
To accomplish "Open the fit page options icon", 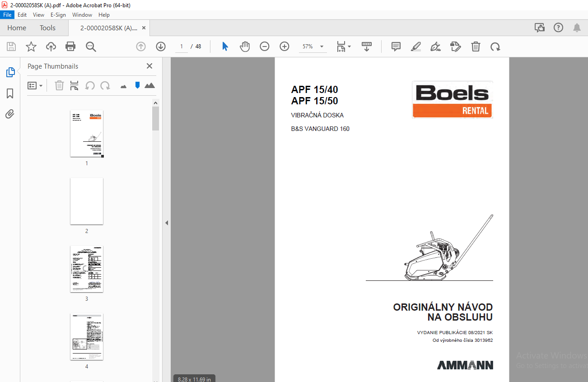I will pyautogui.click(x=341, y=47).
